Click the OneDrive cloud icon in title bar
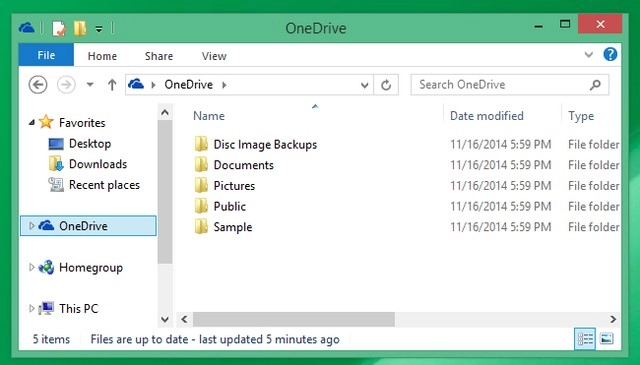Viewport: 640px width, 365px height. [27, 28]
